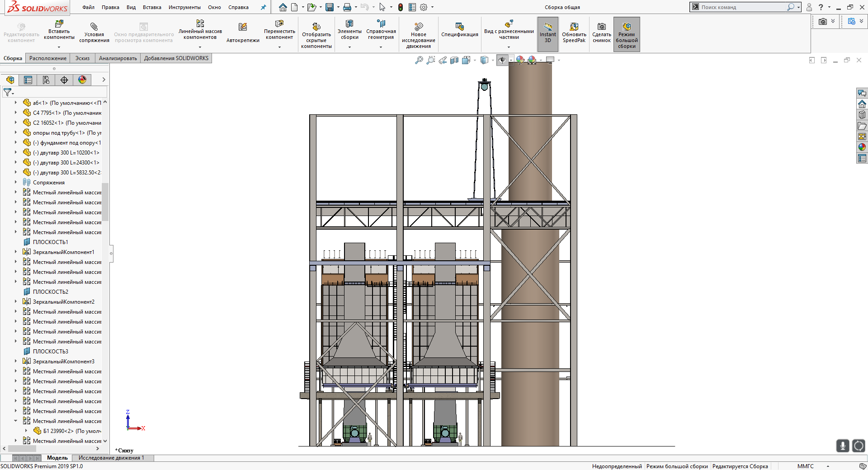Open Linear Component Pattern dropdown arrow
This screenshot has height=470, width=868.
200,47
